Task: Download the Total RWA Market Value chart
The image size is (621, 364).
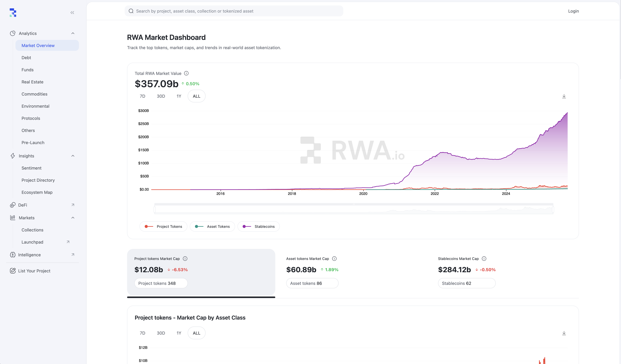Action: coord(564,96)
